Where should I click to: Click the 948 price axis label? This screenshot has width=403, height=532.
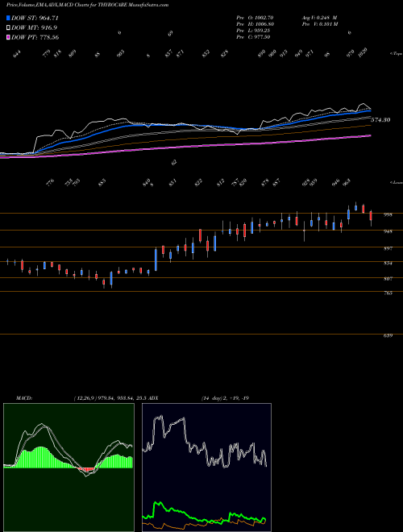pyautogui.click(x=388, y=231)
